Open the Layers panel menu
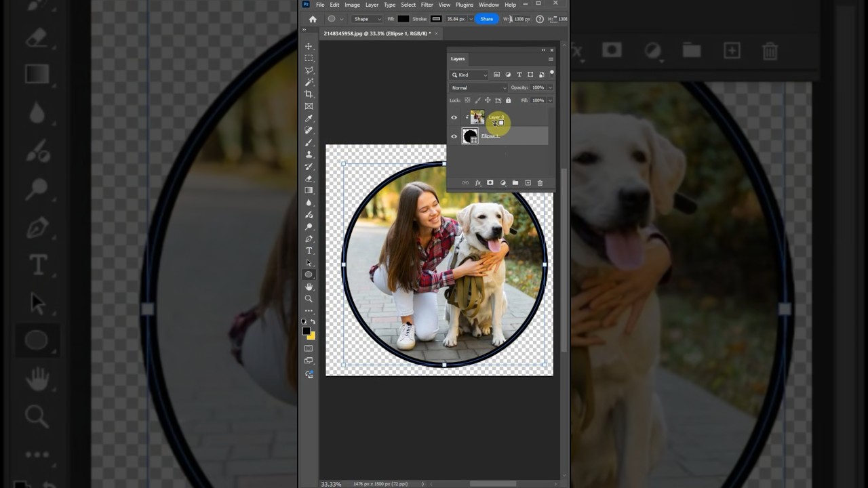The height and width of the screenshot is (488, 868). (x=551, y=59)
